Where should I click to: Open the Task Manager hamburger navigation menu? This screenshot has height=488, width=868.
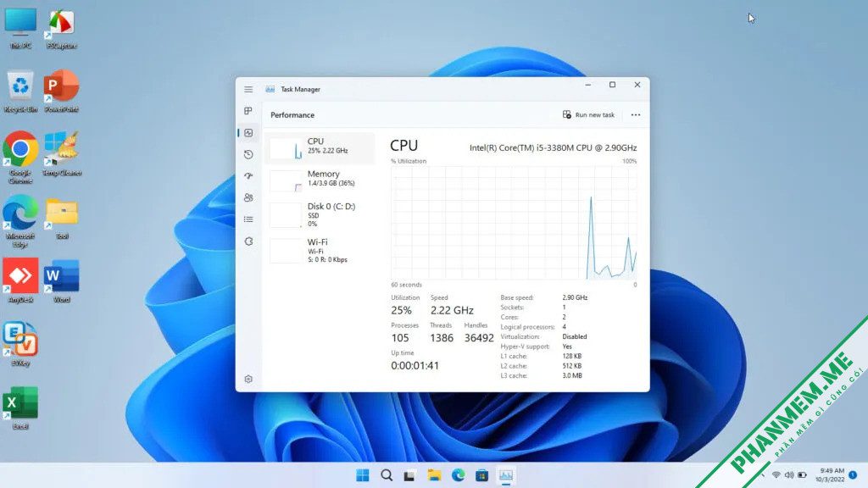248,89
